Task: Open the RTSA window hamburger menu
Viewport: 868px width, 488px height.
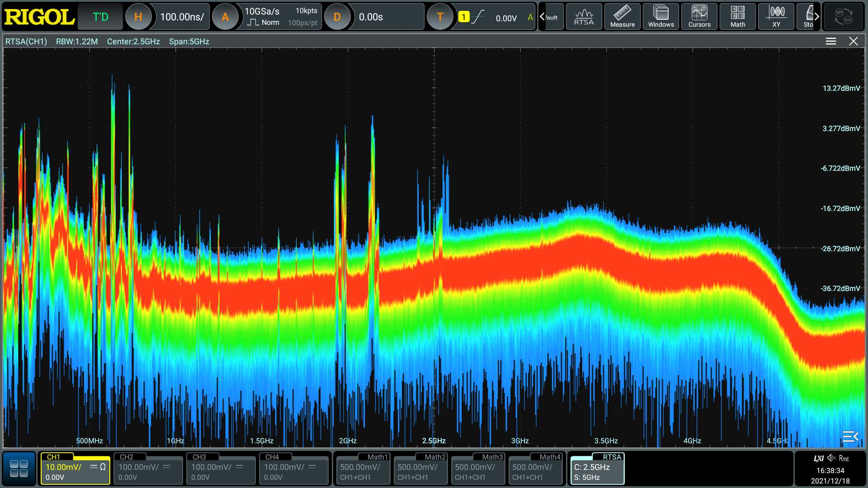Action: (830, 41)
